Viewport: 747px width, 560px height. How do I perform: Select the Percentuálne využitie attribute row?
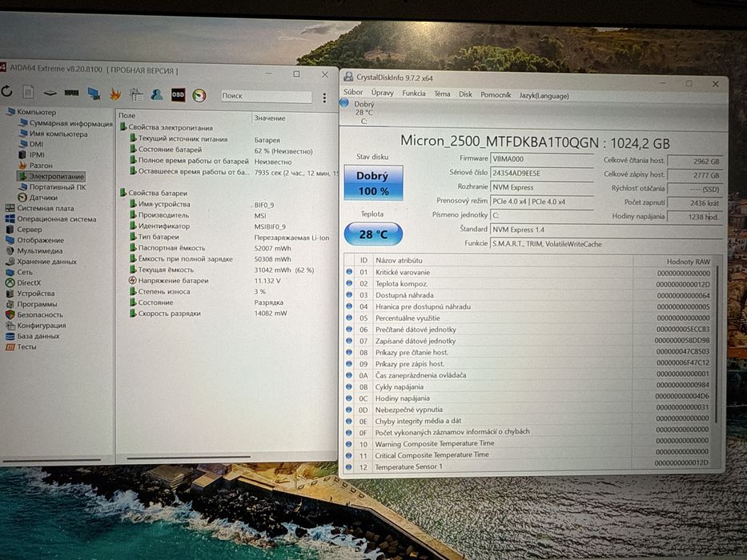pos(528,318)
